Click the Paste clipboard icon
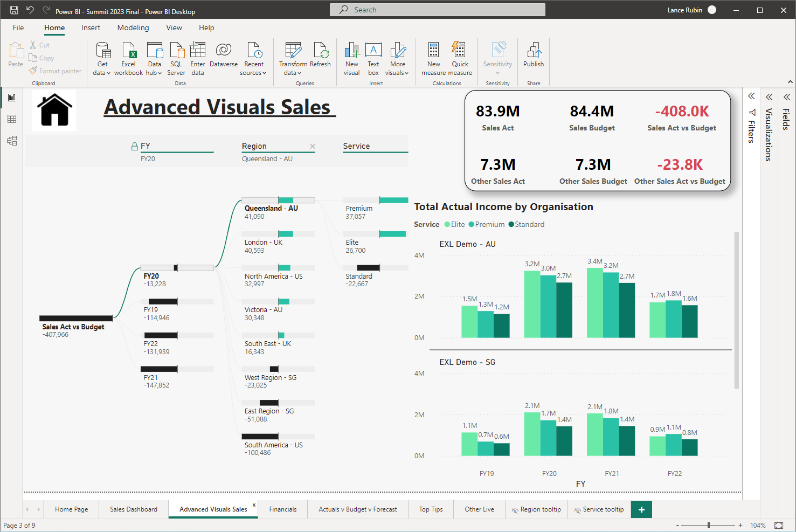The width and height of the screenshot is (796, 532). point(16,51)
